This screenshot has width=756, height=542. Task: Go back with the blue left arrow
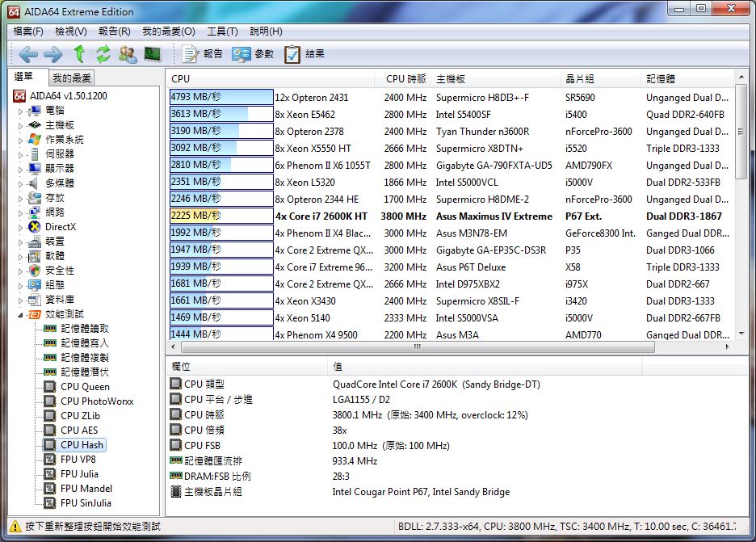pyautogui.click(x=28, y=54)
